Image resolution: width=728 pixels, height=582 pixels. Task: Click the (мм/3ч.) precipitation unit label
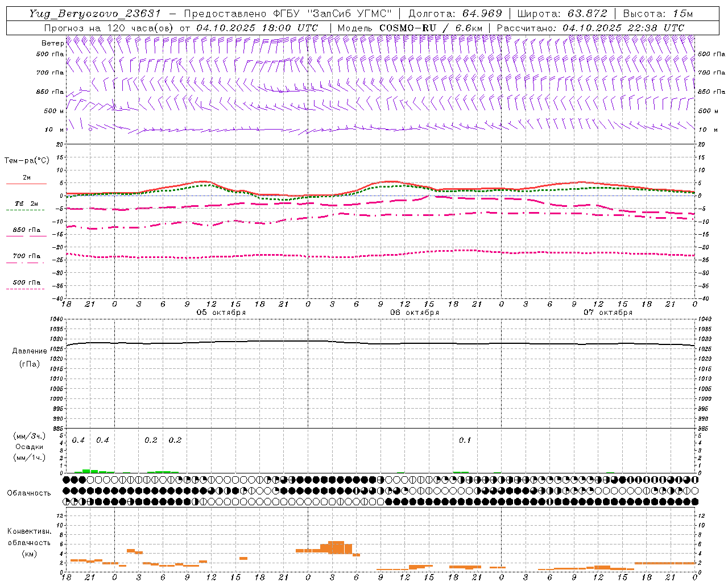(30, 436)
